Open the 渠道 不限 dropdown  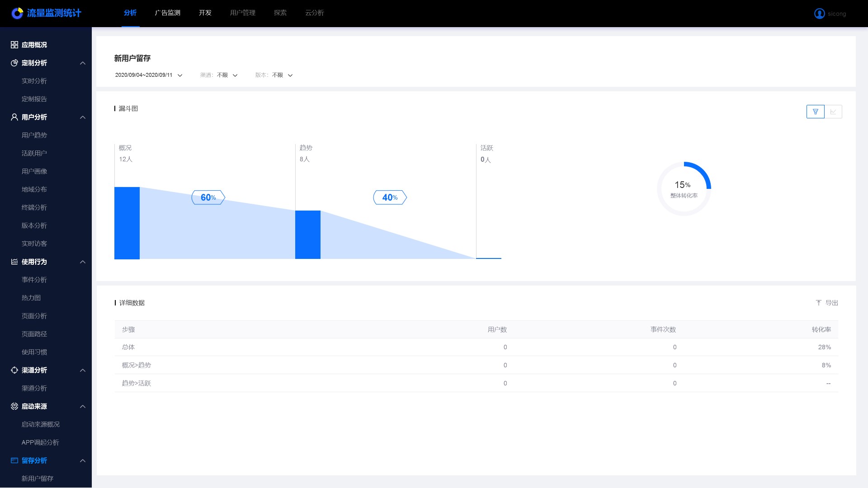point(219,75)
